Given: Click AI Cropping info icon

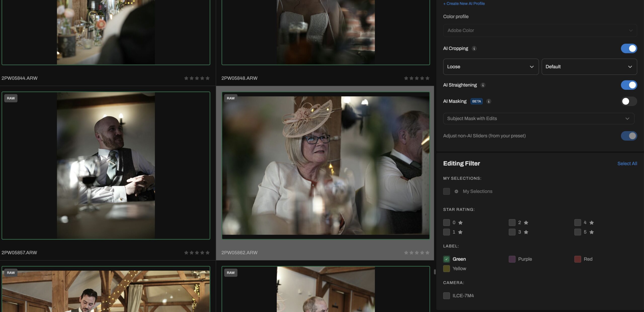Looking at the screenshot, I should pyautogui.click(x=474, y=49).
